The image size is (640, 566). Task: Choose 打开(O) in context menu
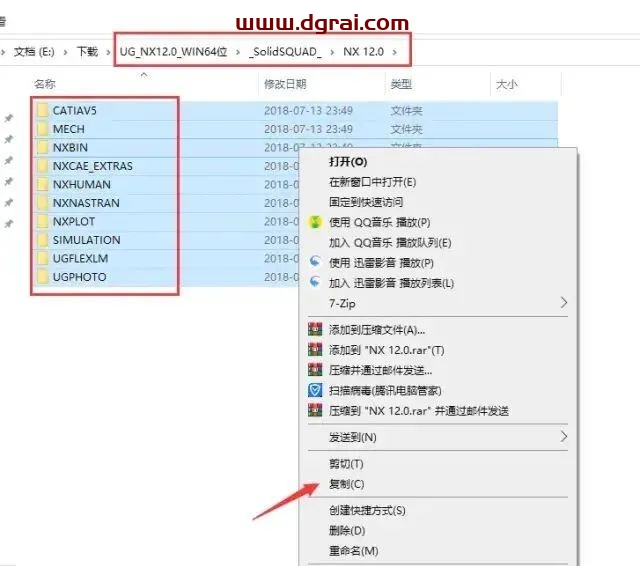click(x=348, y=162)
